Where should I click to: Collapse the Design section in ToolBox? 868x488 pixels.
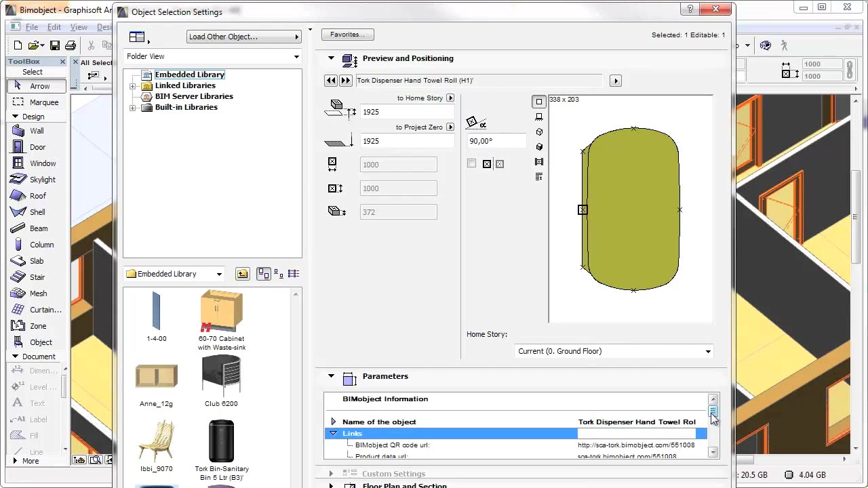coord(15,117)
